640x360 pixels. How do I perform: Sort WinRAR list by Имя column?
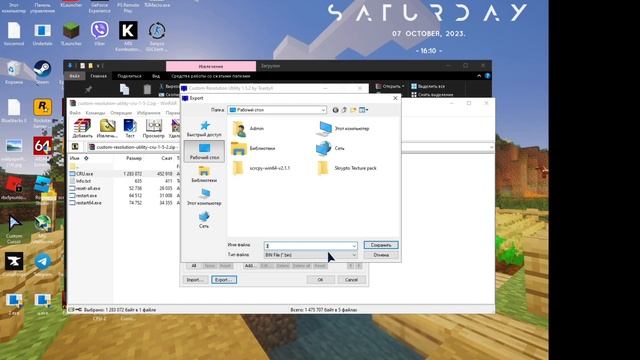coord(74,158)
